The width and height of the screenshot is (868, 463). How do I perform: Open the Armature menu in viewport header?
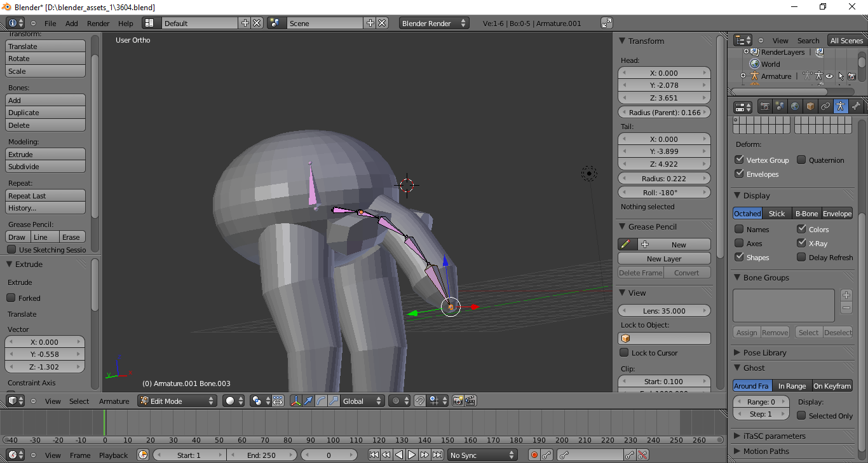(114, 401)
